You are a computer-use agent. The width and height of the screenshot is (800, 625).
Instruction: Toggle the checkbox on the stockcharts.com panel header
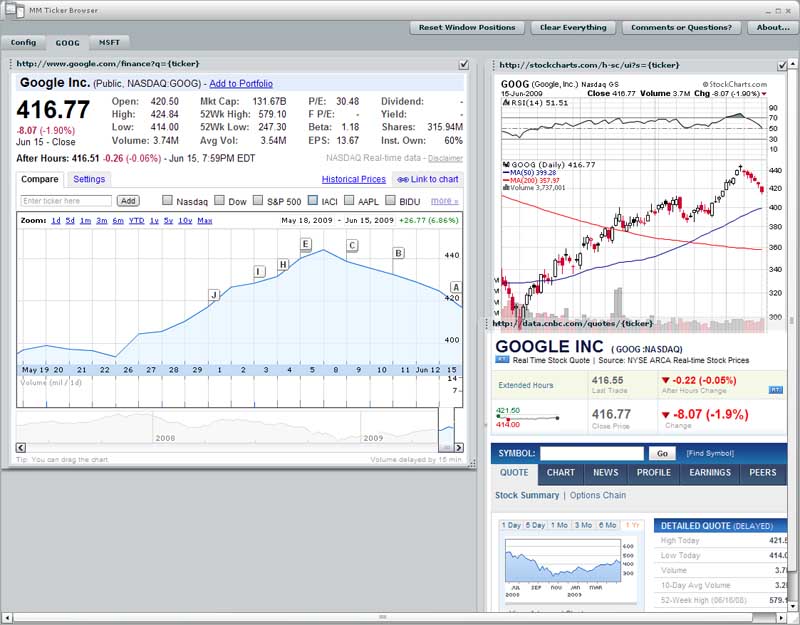(782, 65)
